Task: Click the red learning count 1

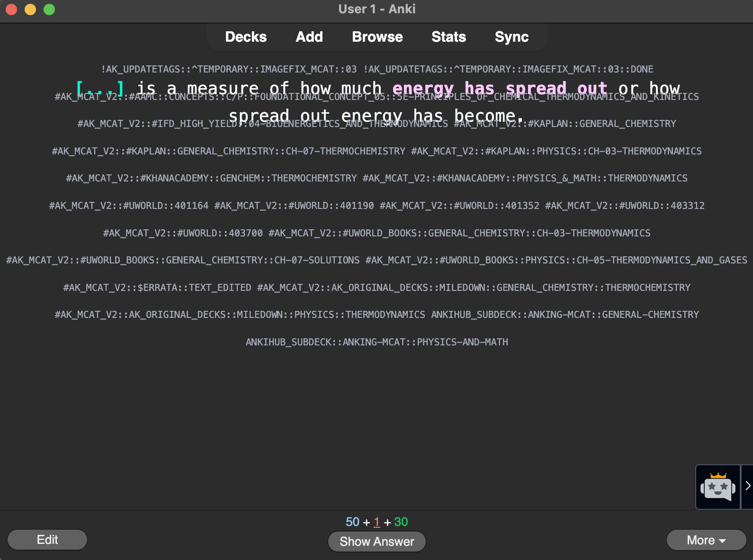Action: pyautogui.click(x=376, y=522)
